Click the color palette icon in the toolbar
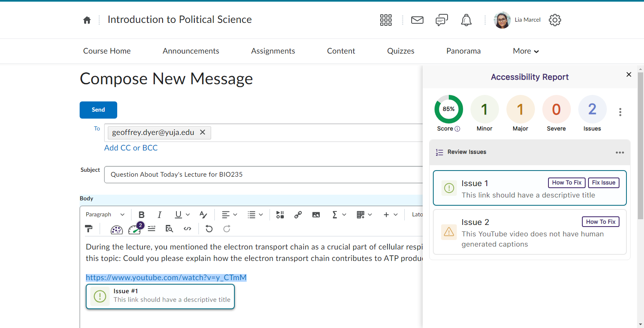 pos(116,229)
